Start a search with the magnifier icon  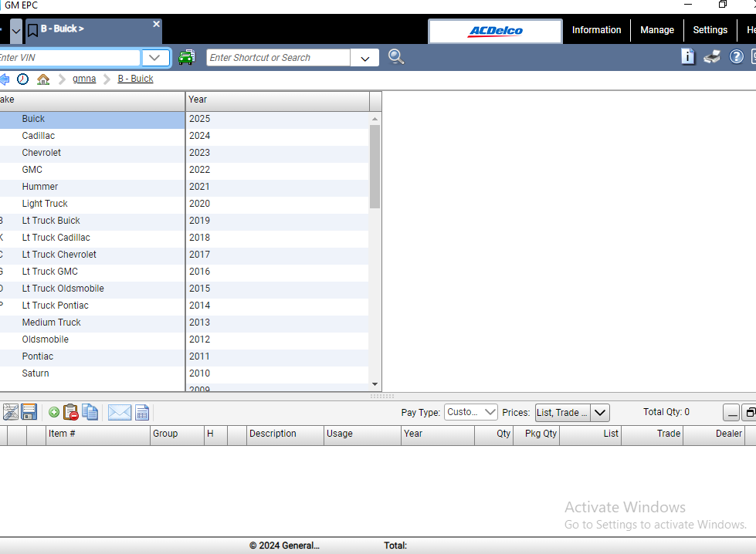pyautogui.click(x=396, y=57)
